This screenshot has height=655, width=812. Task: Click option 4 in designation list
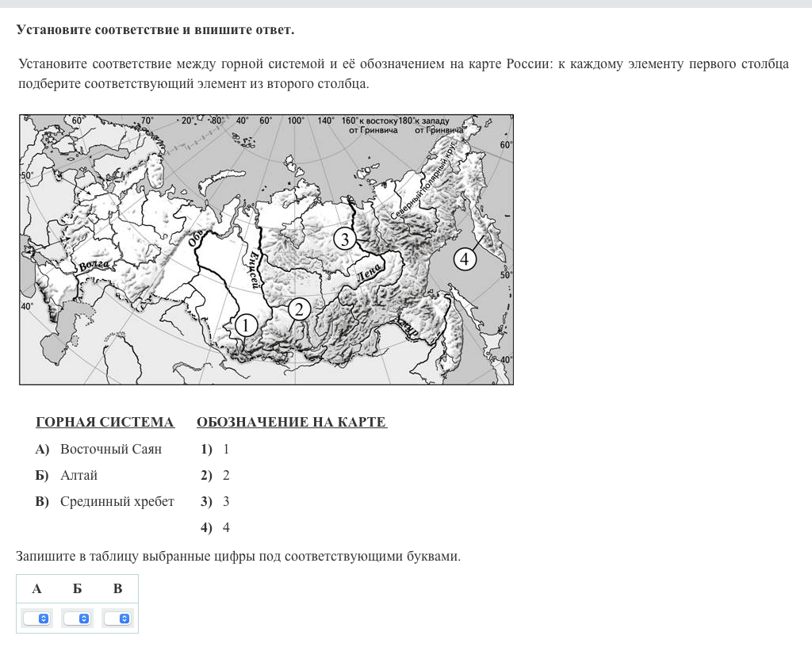225,528
